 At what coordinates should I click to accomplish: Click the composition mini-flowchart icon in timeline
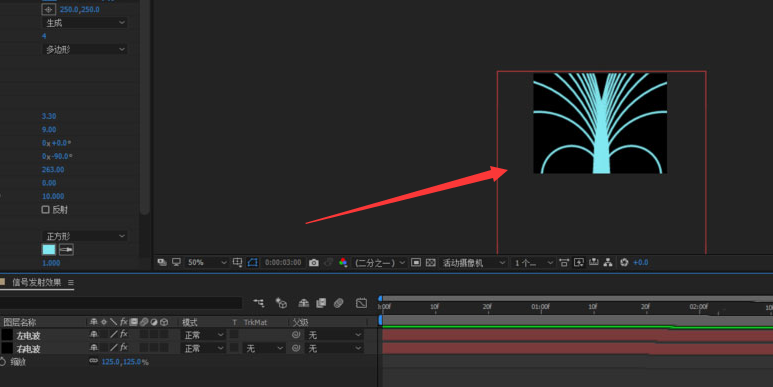click(259, 303)
